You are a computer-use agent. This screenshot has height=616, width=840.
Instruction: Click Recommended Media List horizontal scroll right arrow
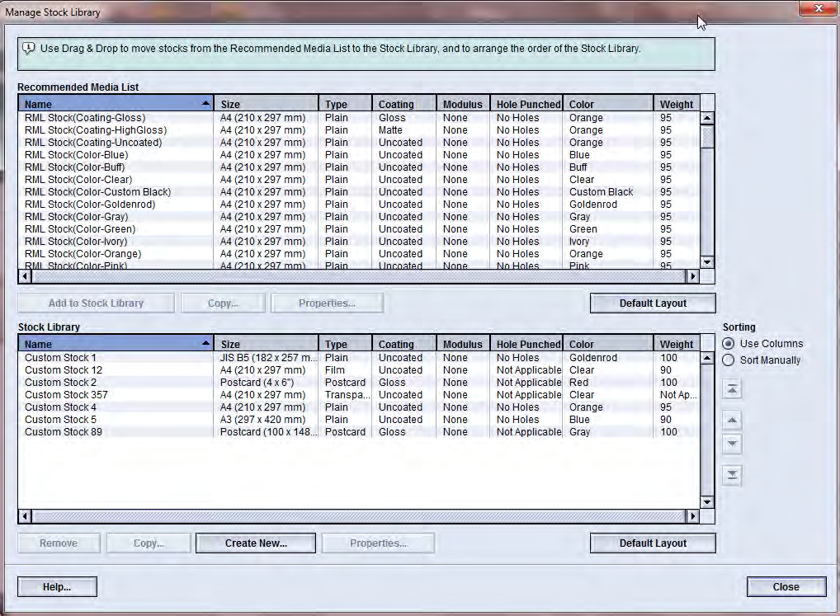coord(692,276)
